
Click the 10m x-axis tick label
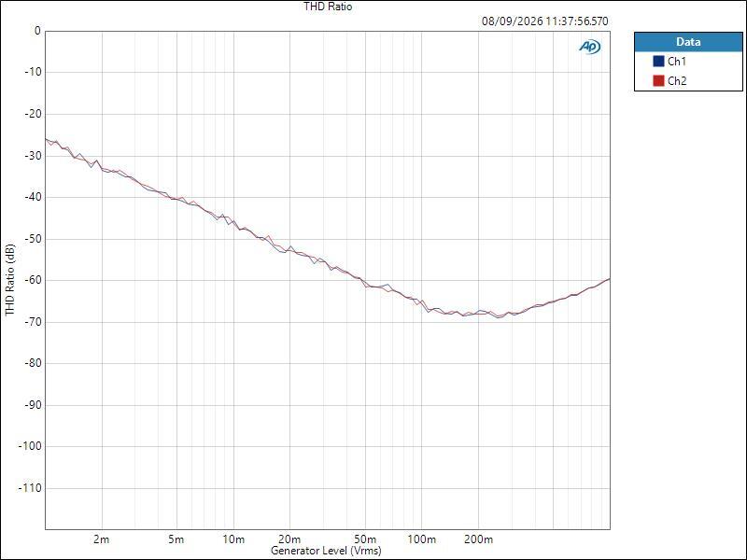coord(233,539)
